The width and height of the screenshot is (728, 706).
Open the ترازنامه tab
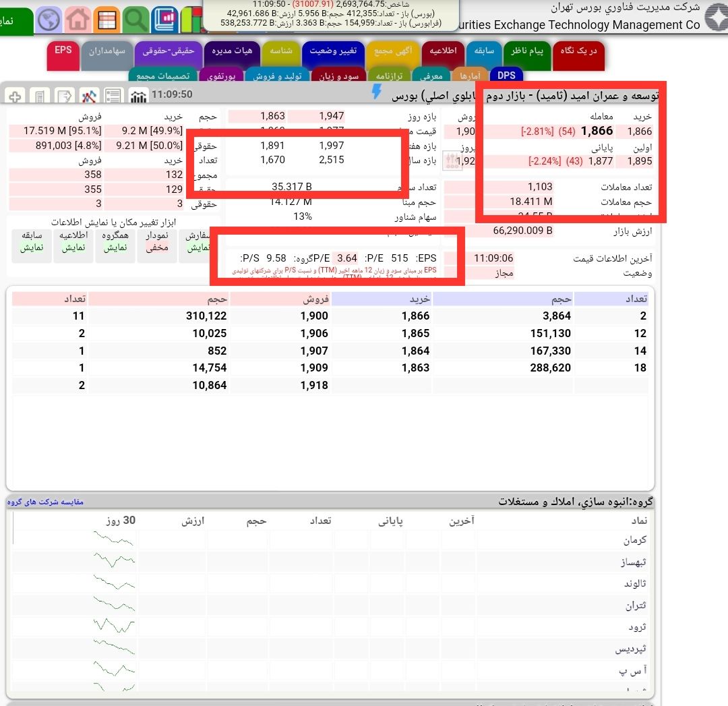click(389, 76)
